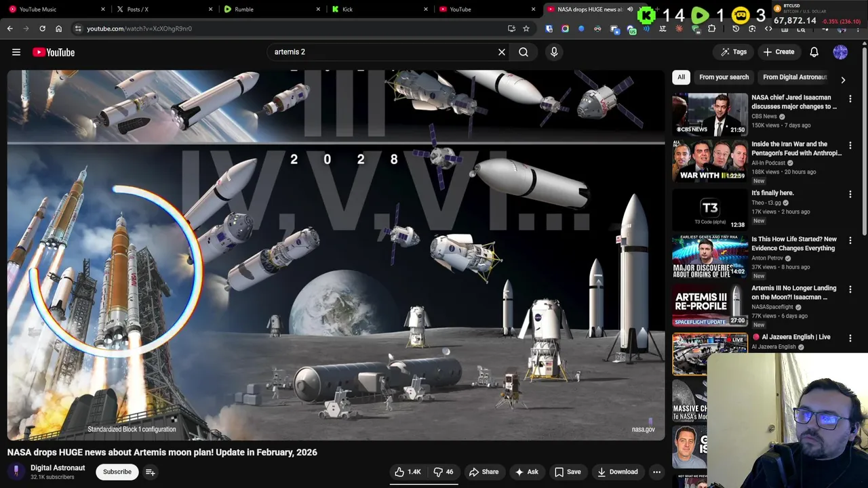The width and height of the screenshot is (868, 488).
Task: Open options for NASA chief Jared Isaacman video
Action: [850, 99]
